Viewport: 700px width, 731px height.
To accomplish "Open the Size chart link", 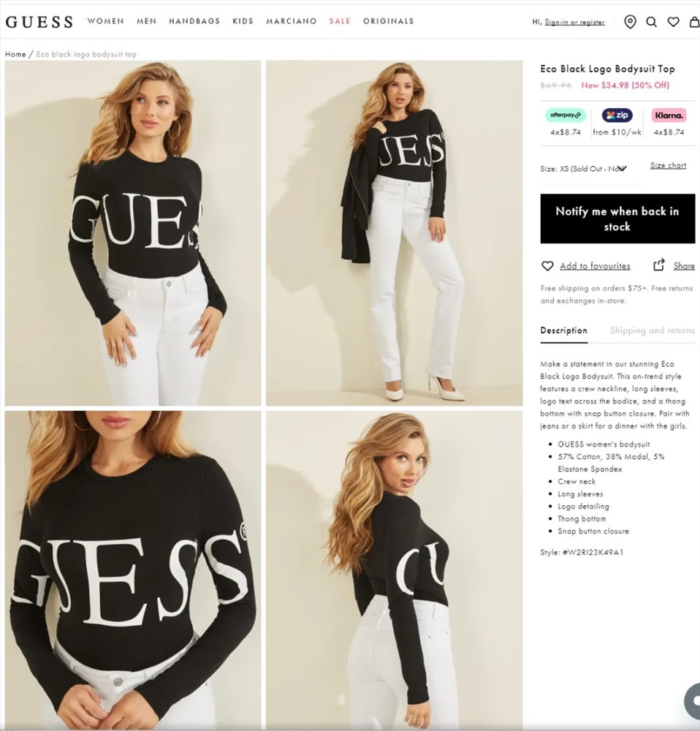I will point(669,165).
